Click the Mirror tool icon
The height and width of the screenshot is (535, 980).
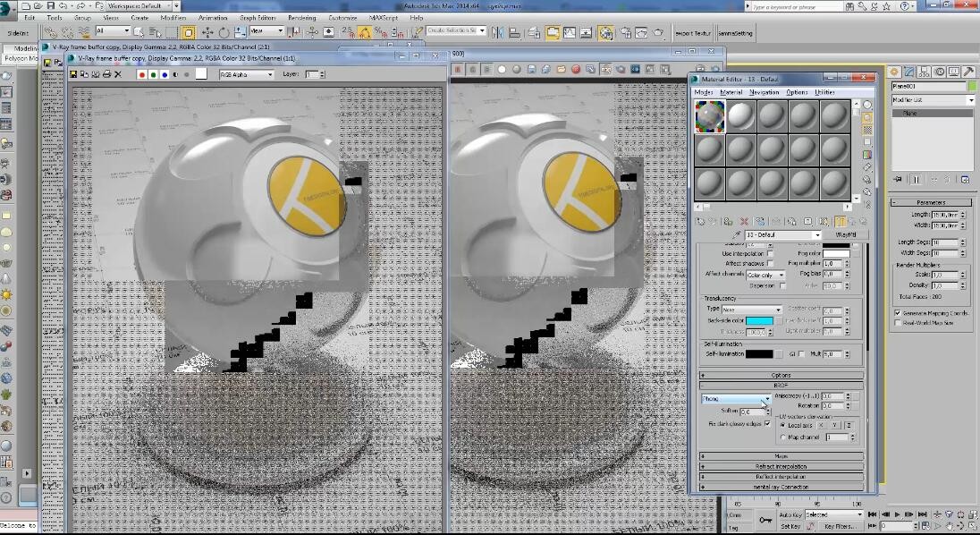(x=497, y=32)
